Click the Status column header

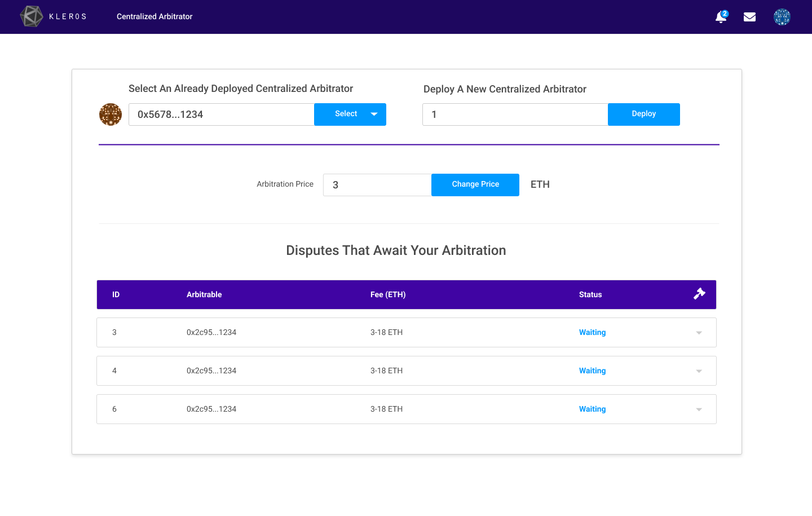pyautogui.click(x=590, y=294)
